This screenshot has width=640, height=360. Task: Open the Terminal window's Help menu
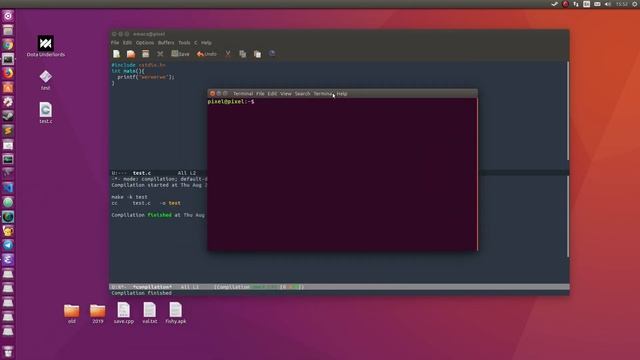(x=342, y=93)
